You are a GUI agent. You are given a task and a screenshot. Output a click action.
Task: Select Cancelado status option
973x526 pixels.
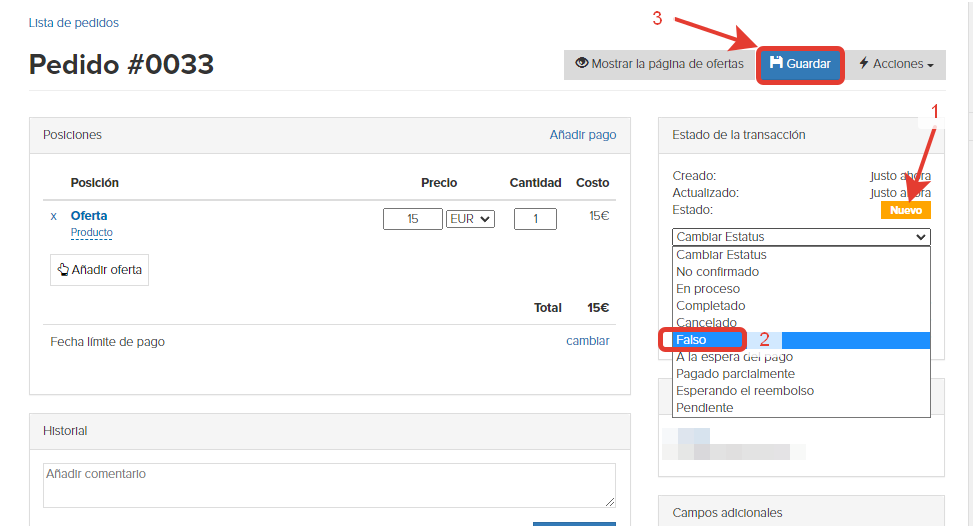coord(801,323)
